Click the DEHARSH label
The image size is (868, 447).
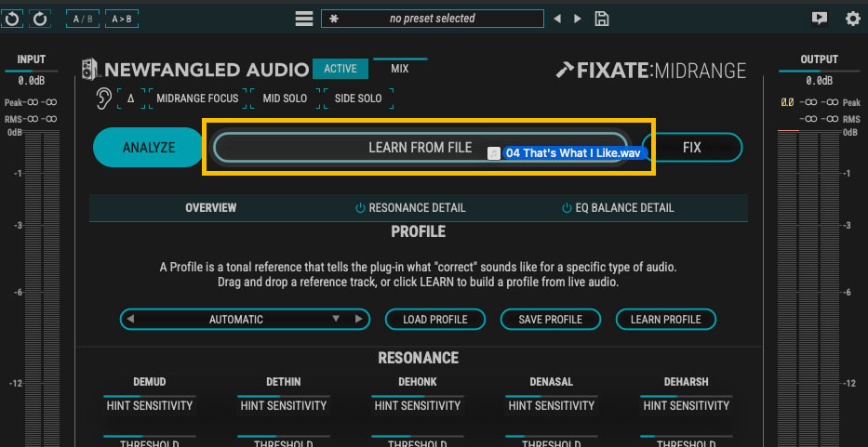pos(687,382)
